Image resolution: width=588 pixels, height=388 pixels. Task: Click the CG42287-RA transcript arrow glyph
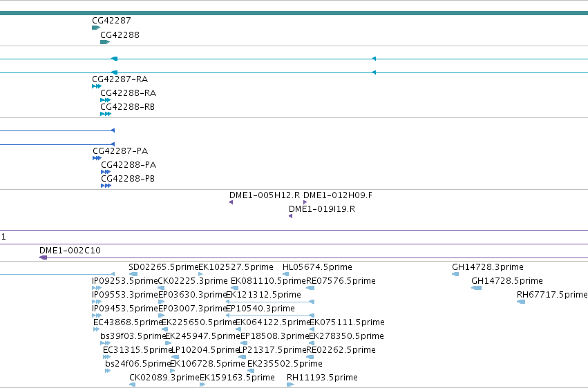coord(97,86)
